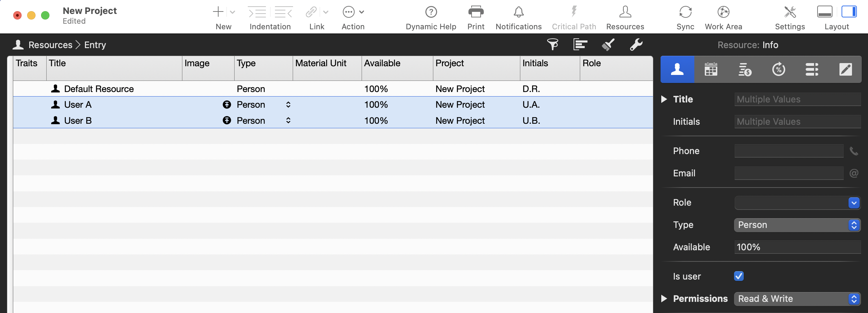Expand the Permissions disclosure triangle
The image size is (868, 313).
coord(664,299)
